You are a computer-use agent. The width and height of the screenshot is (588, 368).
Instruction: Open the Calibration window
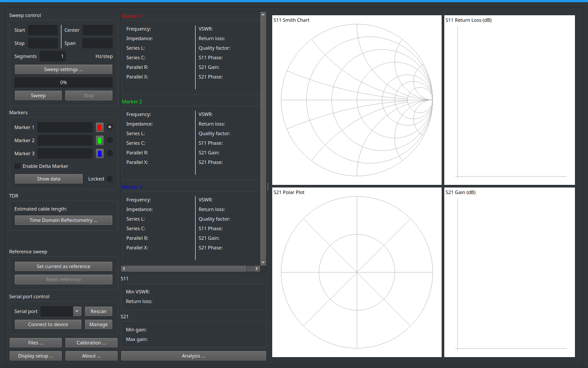91,343
